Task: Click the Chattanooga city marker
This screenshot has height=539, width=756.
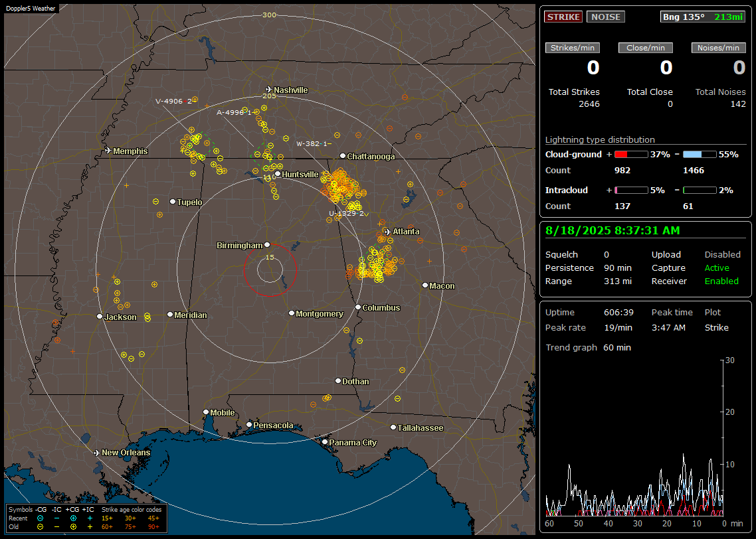Action: (343, 155)
